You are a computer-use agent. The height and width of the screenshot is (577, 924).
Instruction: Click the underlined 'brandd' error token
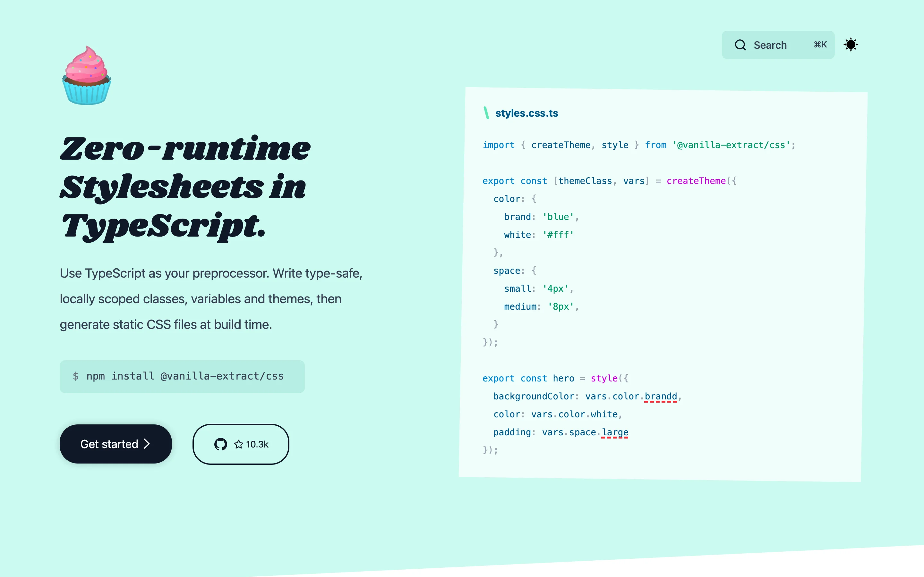pos(661,396)
